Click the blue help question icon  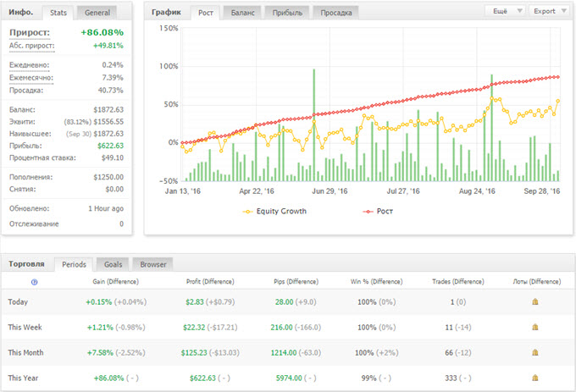(34, 282)
